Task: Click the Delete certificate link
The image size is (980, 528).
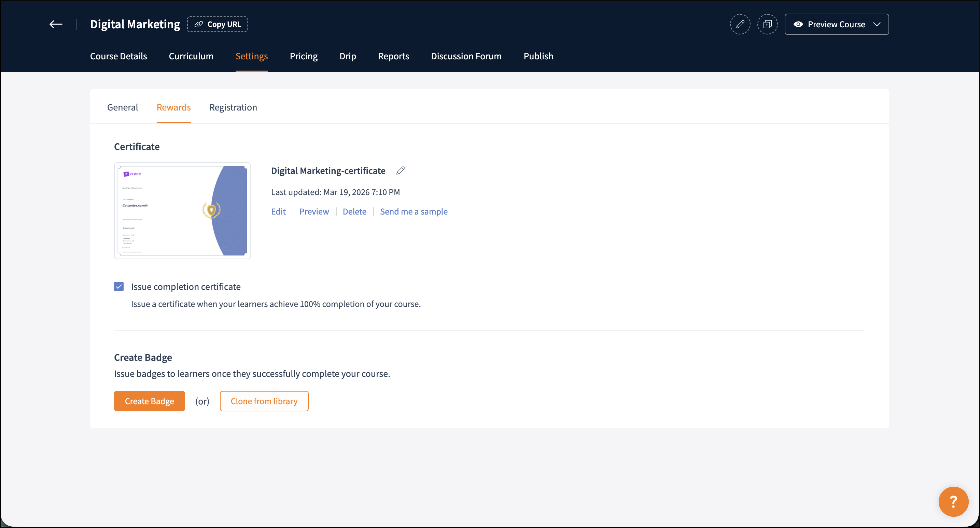Action: pos(354,212)
